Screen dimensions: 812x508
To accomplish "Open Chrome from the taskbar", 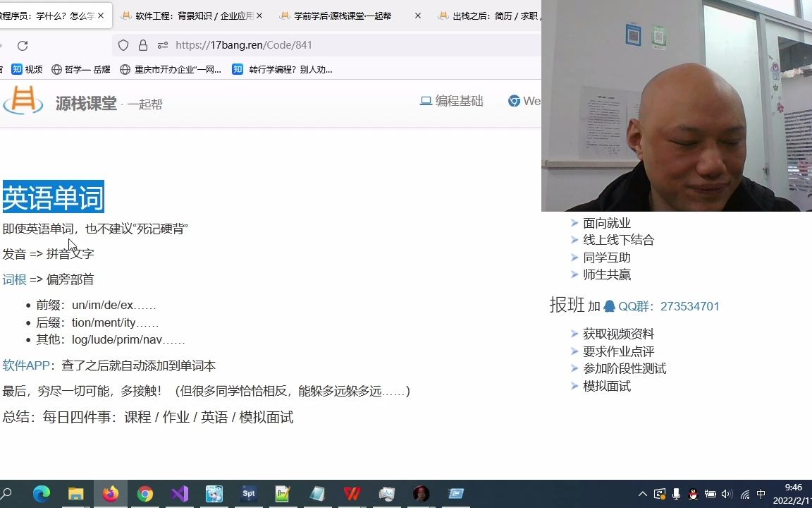I will (x=145, y=495).
